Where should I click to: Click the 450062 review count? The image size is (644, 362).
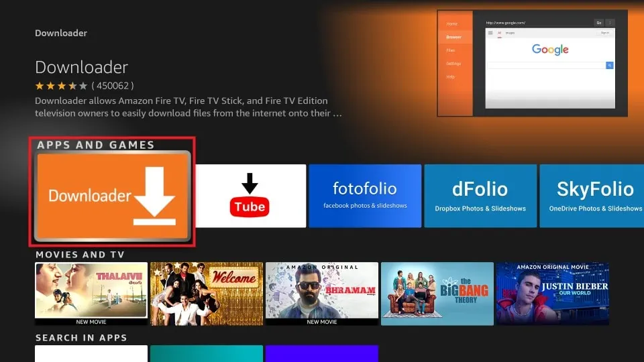coord(113,86)
